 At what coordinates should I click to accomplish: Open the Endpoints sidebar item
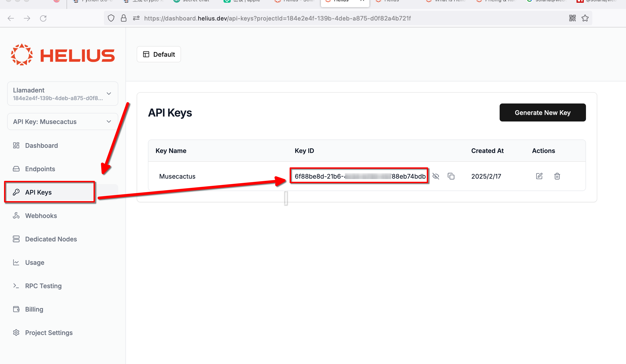[40, 169]
